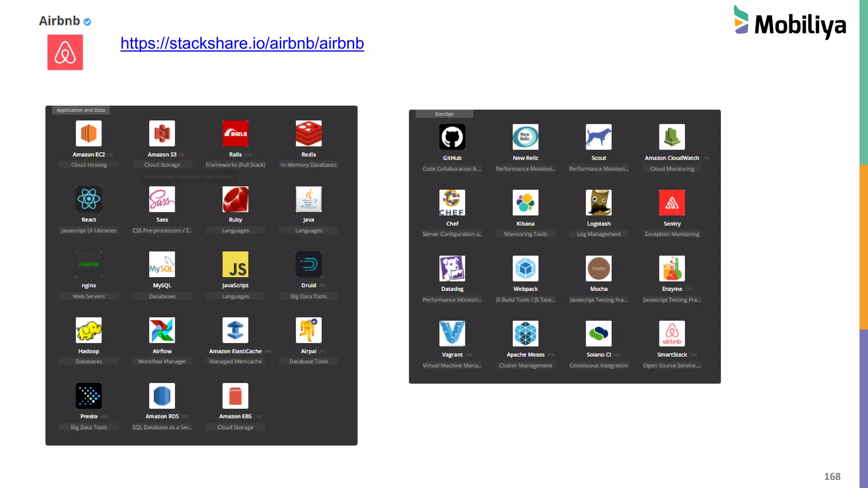Click the Airbnb logo thumbnail

pos(65,53)
